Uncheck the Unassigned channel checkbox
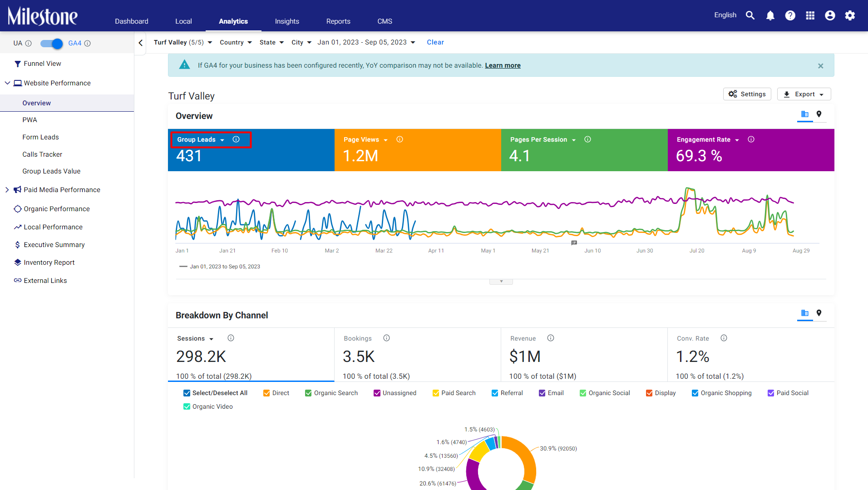This screenshot has height=490, width=868. 377,393
